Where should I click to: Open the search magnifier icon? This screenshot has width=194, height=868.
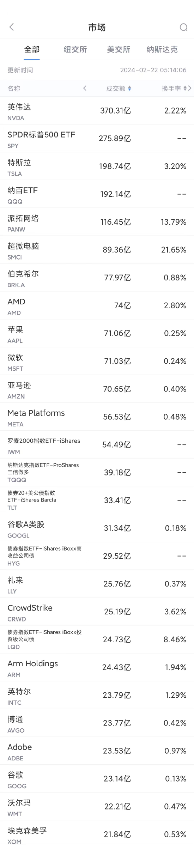click(x=183, y=27)
